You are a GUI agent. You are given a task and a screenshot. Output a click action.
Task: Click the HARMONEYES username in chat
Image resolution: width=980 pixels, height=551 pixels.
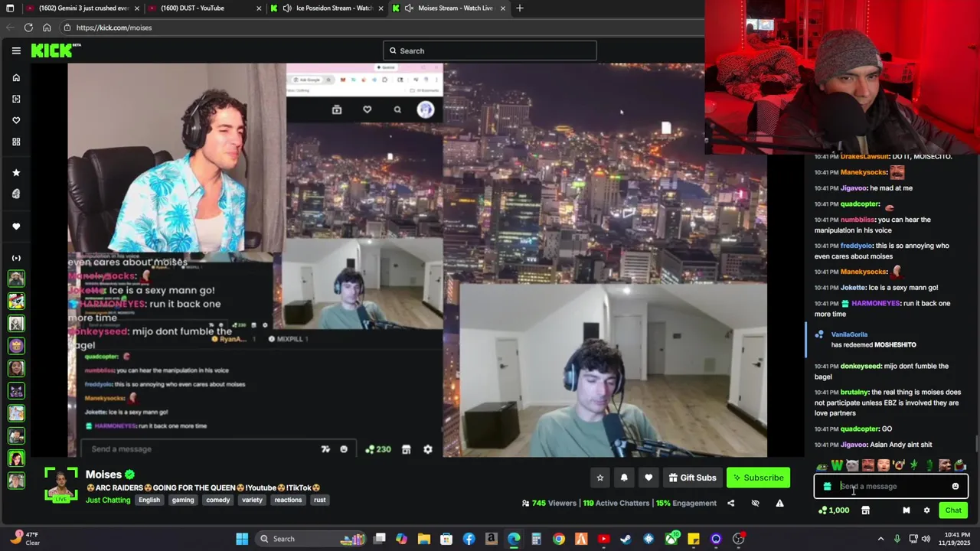click(876, 303)
